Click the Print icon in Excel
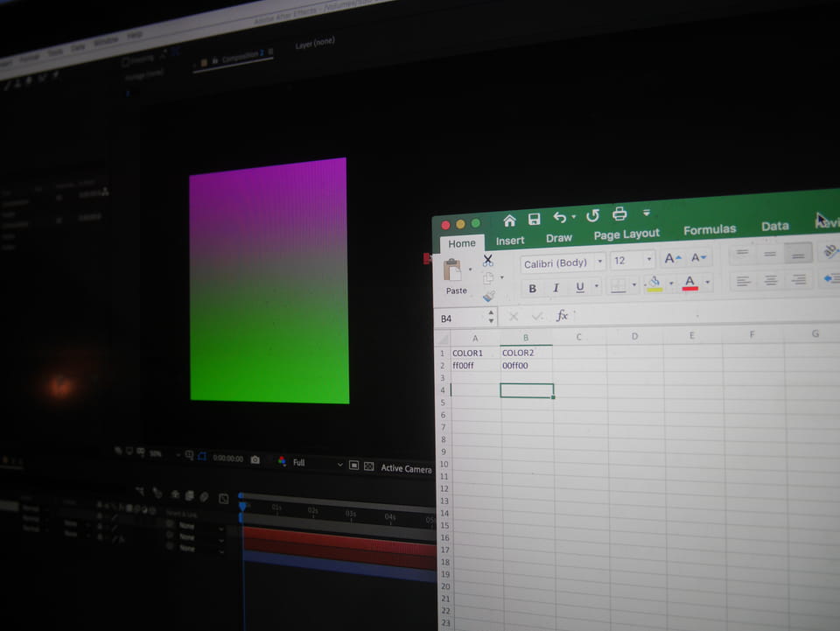This screenshot has height=631, width=840. pyautogui.click(x=619, y=214)
